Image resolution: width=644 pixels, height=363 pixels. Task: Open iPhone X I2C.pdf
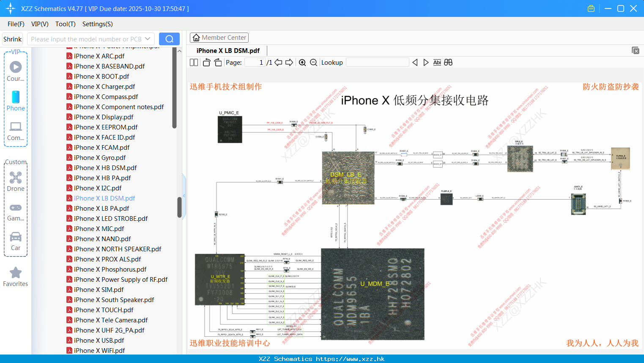pyautogui.click(x=98, y=188)
